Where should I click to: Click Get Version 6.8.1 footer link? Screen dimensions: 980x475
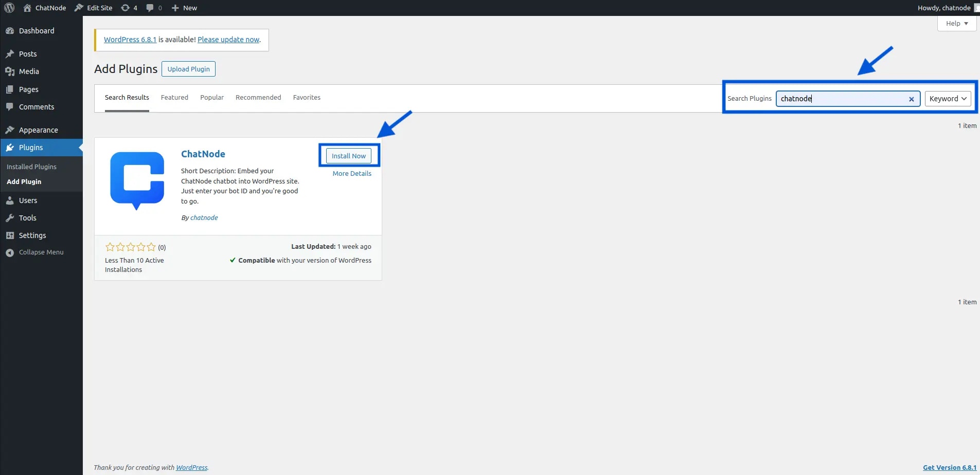(950, 468)
